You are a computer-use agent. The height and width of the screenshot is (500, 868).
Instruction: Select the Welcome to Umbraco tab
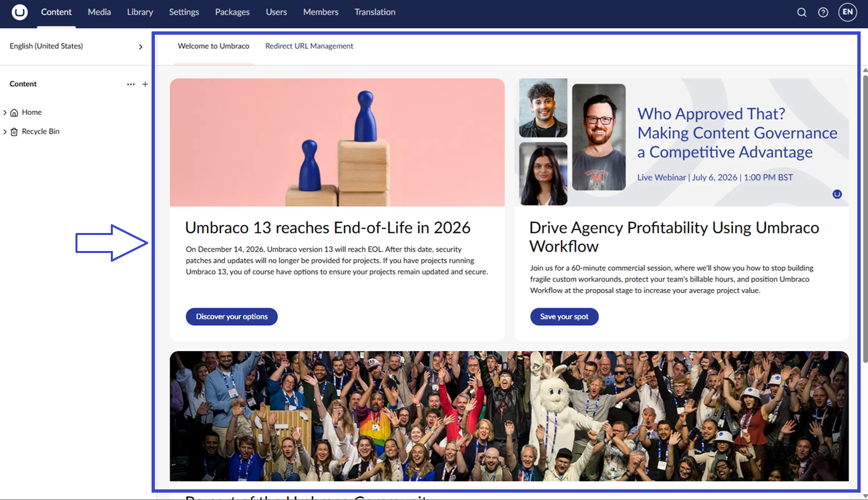tap(214, 46)
